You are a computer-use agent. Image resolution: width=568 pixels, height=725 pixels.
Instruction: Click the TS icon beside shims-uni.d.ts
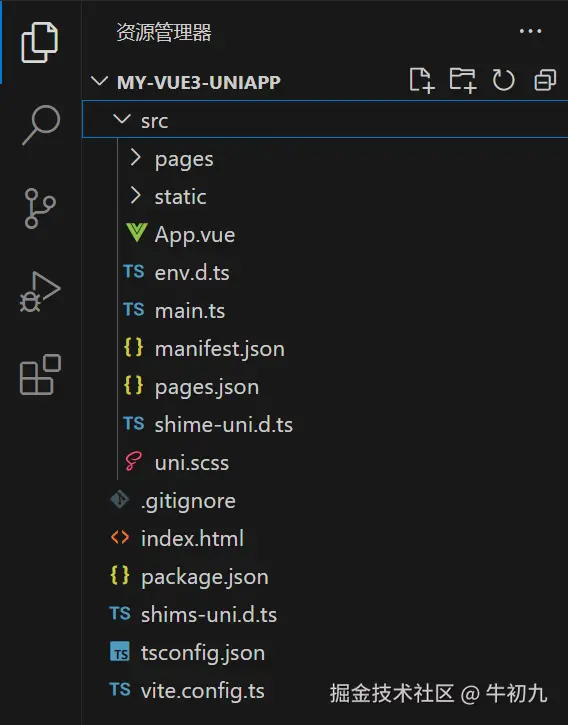[x=120, y=613]
